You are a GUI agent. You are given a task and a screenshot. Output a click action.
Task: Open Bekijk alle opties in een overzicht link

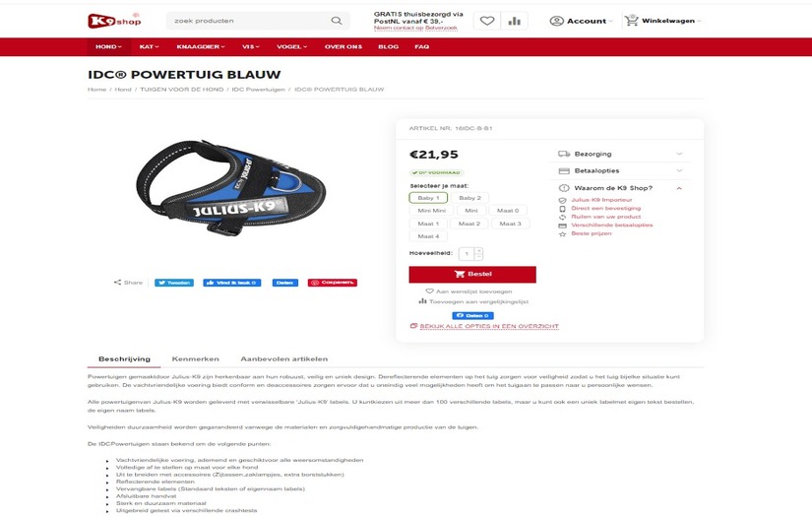pos(489,326)
